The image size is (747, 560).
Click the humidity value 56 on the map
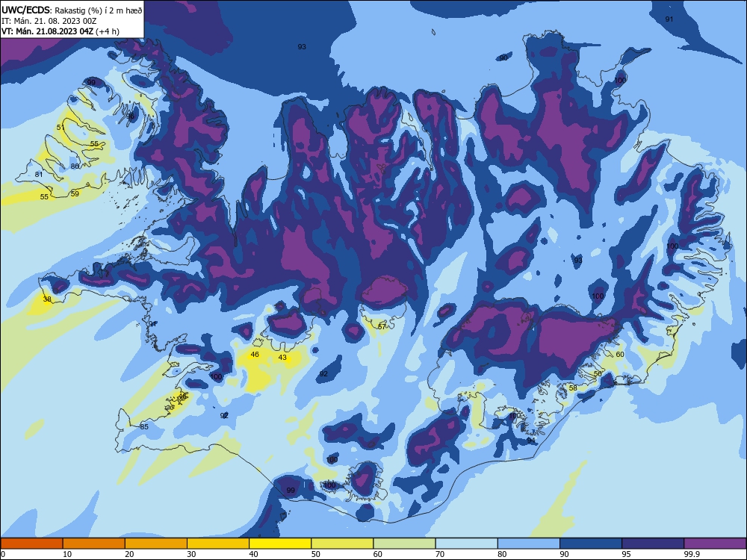point(598,374)
